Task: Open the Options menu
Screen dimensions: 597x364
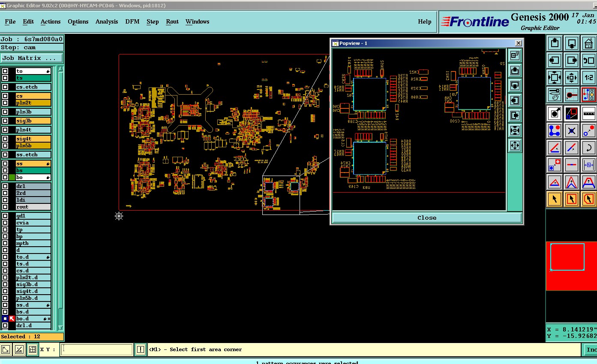Action: click(78, 21)
